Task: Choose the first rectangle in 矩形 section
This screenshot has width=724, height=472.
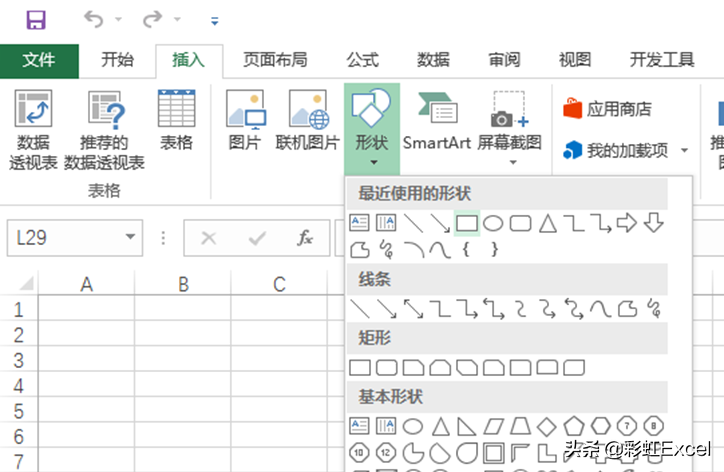Action: [x=360, y=368]
